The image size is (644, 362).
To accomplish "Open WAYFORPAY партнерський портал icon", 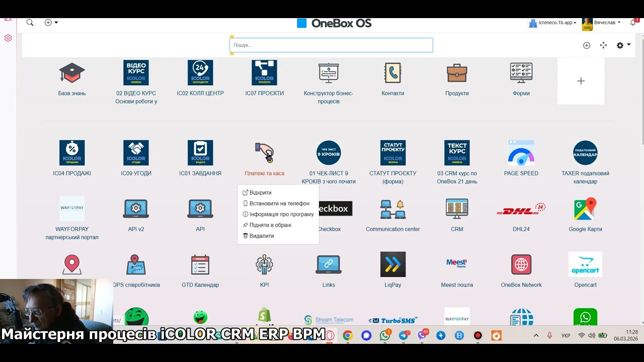I will pyautogui.click(x=72, y=209).
